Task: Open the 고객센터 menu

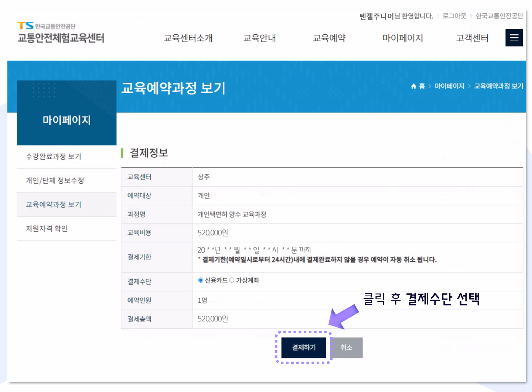Action: click(x=472, y=38)
